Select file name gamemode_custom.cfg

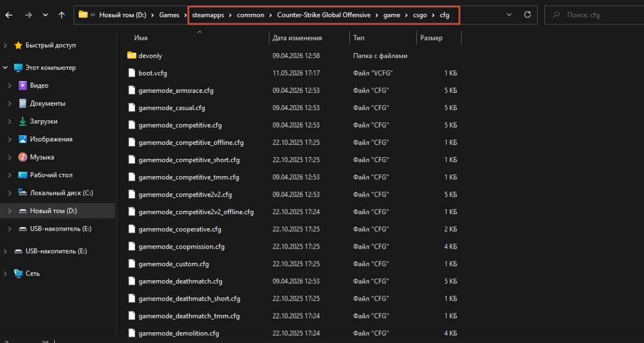coord(173,264)
